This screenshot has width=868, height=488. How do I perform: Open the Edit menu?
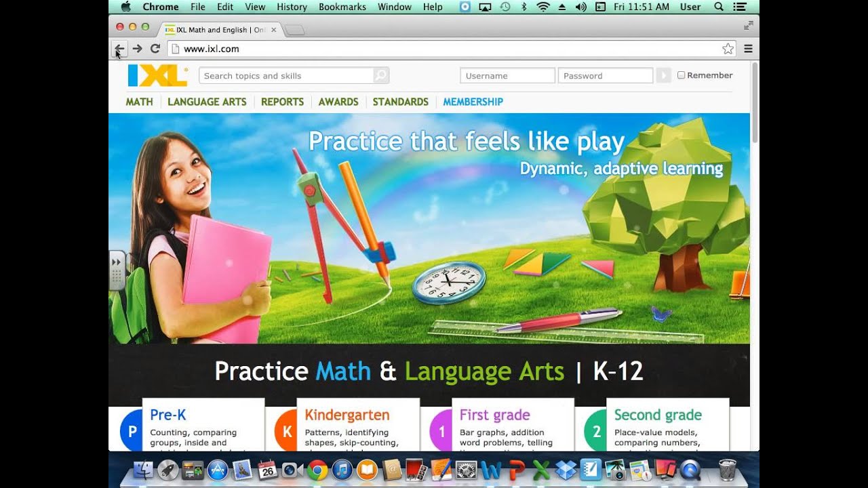coord(225,7)
